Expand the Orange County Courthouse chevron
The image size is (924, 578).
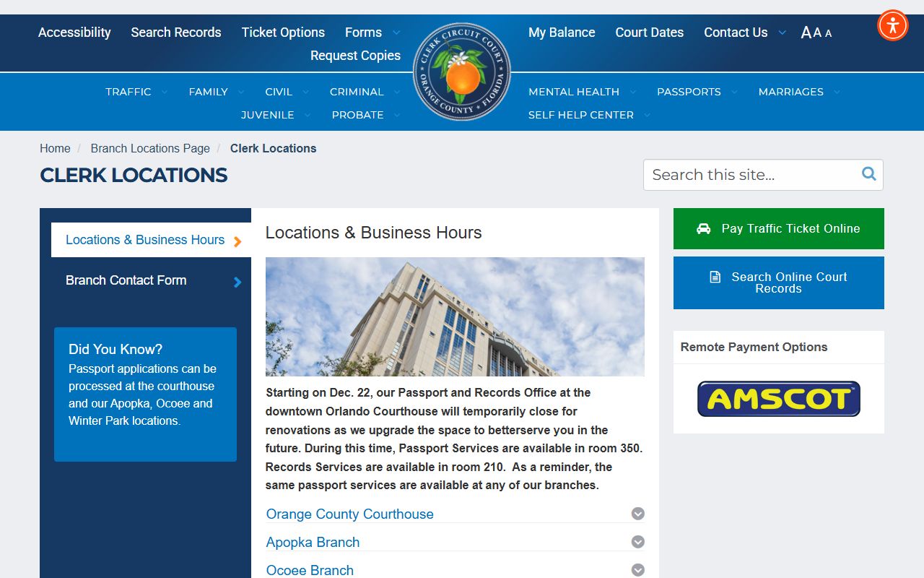tap(638, 514)
